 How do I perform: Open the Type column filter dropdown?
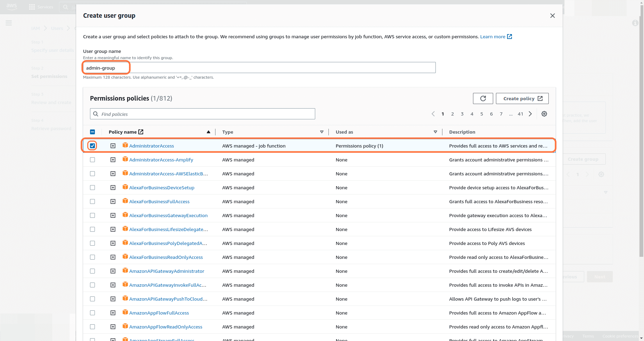(322, 132)
